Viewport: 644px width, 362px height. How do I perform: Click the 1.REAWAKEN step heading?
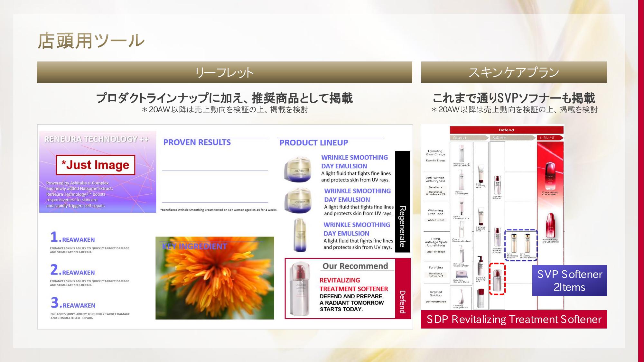(72, 237)
